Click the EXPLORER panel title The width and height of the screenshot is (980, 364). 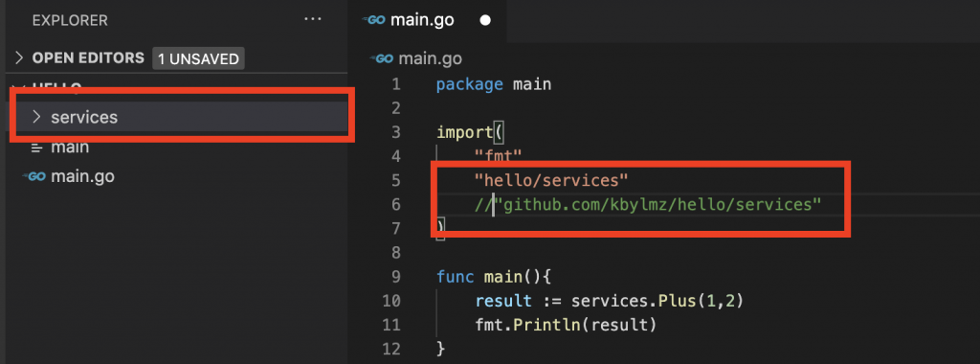(x=70, y=20)
